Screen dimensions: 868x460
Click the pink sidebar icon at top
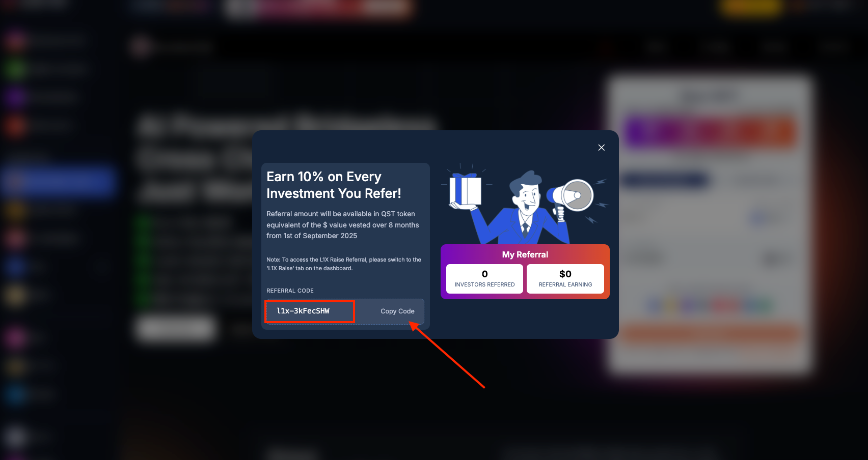pos(15,41)
